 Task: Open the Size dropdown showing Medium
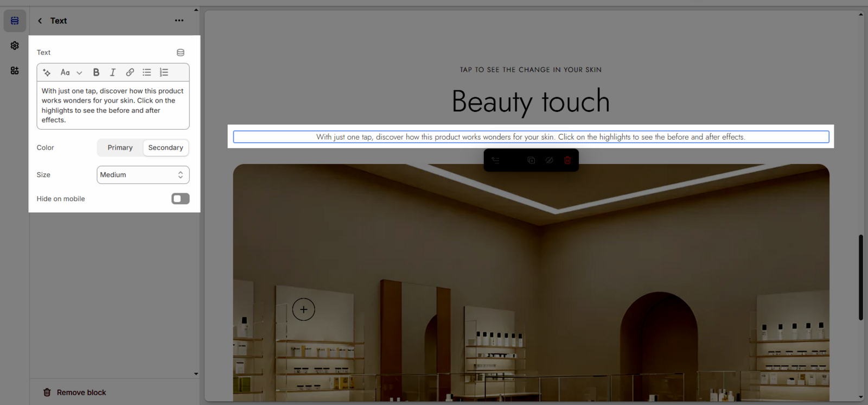[x=143, y=175]
